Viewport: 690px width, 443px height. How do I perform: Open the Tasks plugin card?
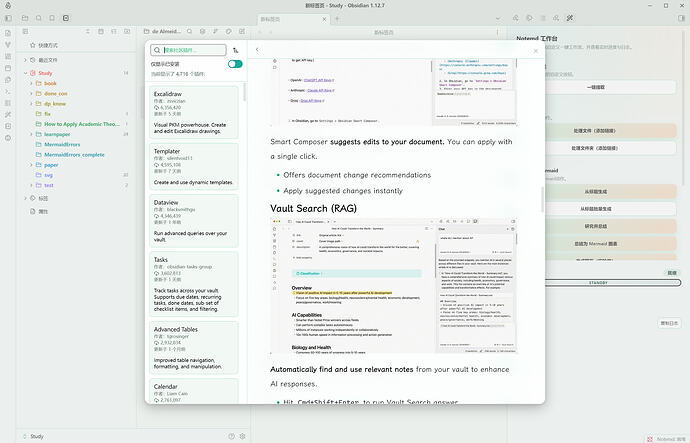pyautogui.click(x=194, y=284)
